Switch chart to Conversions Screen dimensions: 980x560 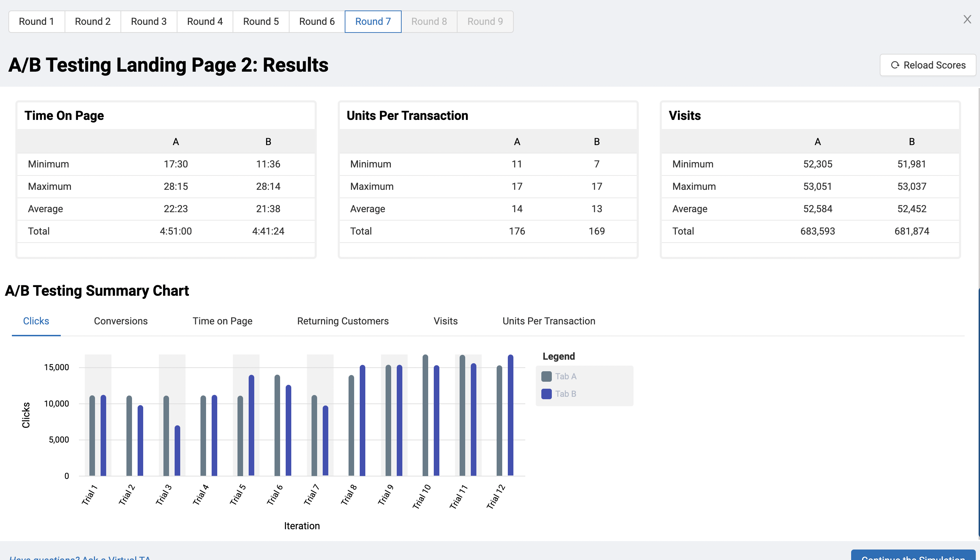click(120, 321)
